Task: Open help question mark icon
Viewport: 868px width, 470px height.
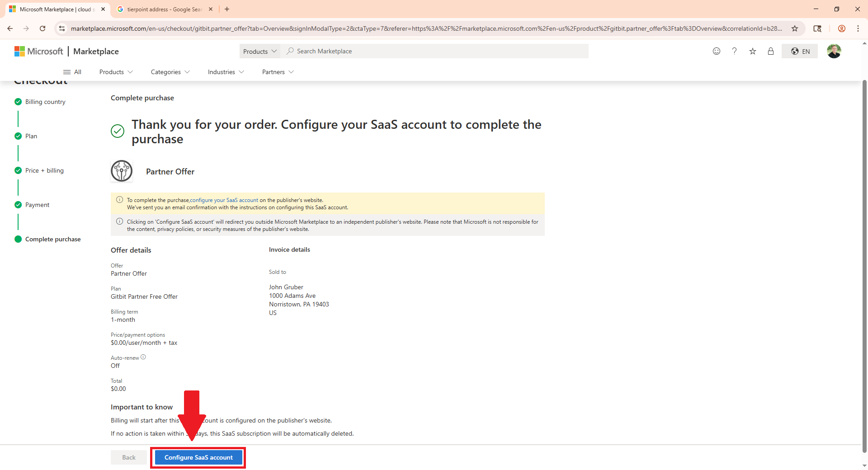Action: (x=735, y=52)
